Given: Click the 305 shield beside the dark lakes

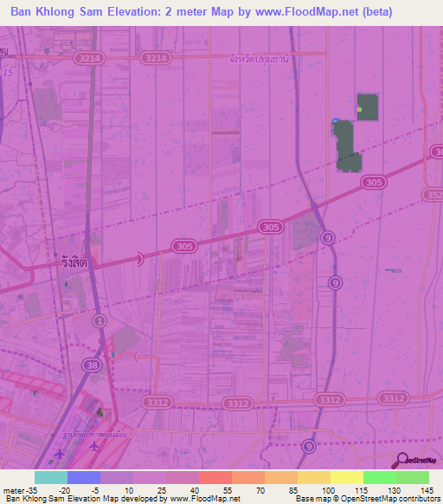Looking at the screenshot, I should (x=374, y=183).
